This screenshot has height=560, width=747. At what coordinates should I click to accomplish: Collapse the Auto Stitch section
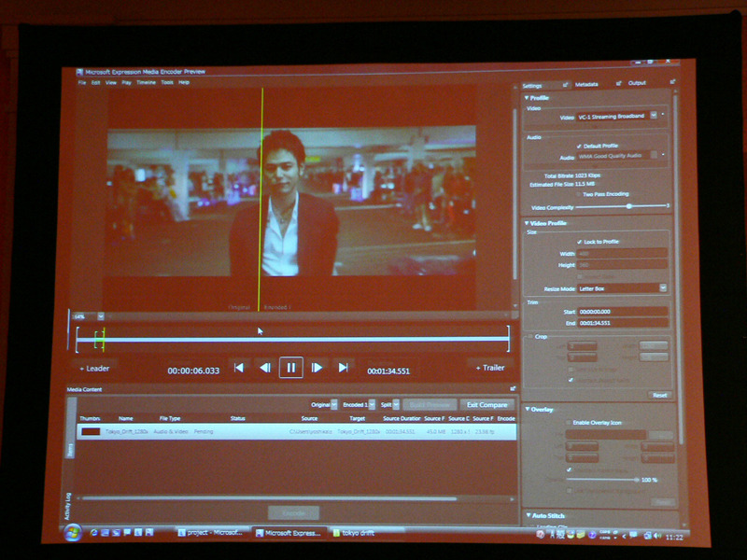tap(528, 515)
